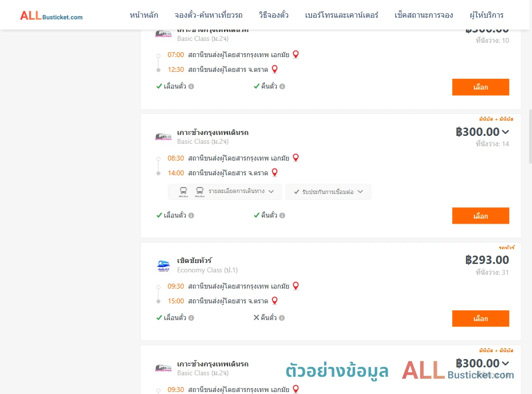The height and width of the screenshot is (394, 532).
Task: Open the หน้าหลัก menu item
Action: pos(144,15)
